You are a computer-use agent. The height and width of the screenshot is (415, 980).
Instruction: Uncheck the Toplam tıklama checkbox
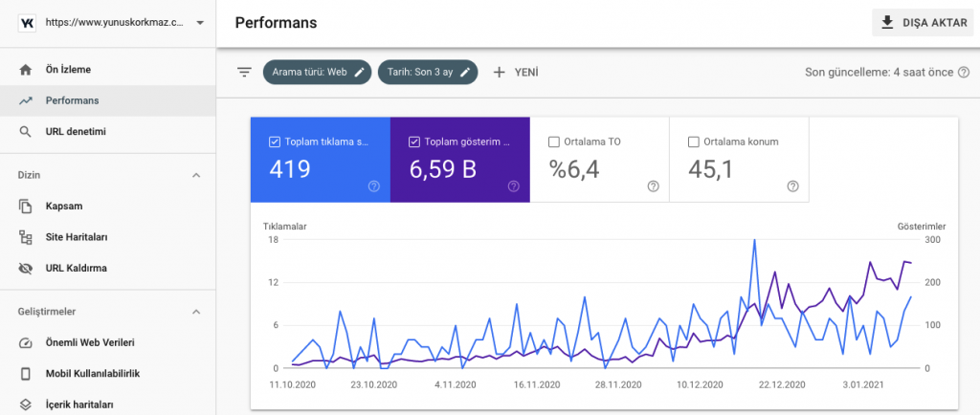coord(275,142)
